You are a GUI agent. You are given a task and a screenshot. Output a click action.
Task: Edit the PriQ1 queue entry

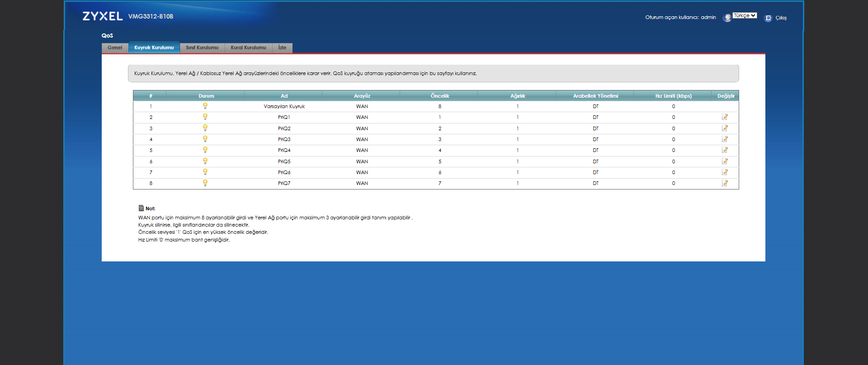pyautogui.click(x=725, y=117)
